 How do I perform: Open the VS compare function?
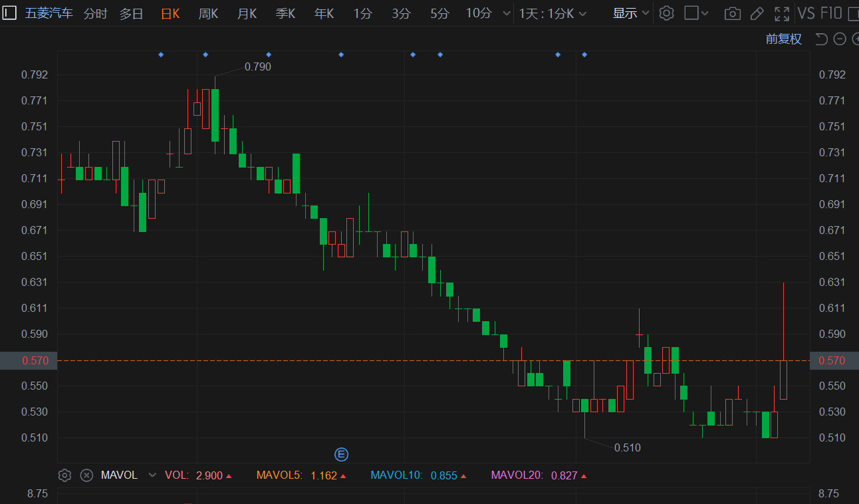(806, 13)
